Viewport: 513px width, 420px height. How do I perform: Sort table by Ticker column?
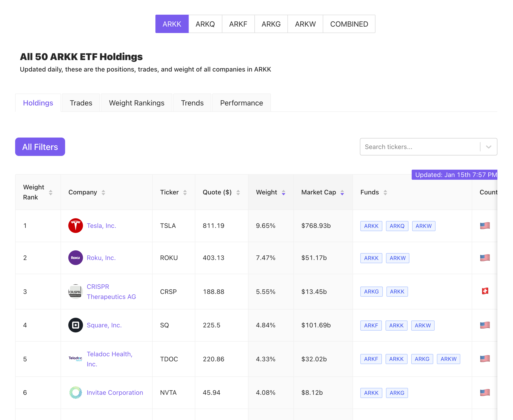pyautogui.click(x=185, y=192)
